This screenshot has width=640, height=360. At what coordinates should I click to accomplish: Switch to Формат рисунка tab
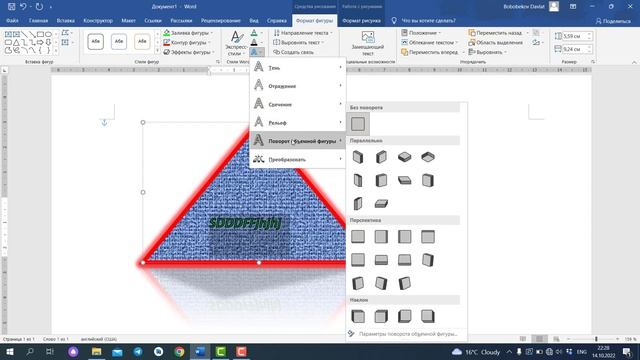click(361, 20)
